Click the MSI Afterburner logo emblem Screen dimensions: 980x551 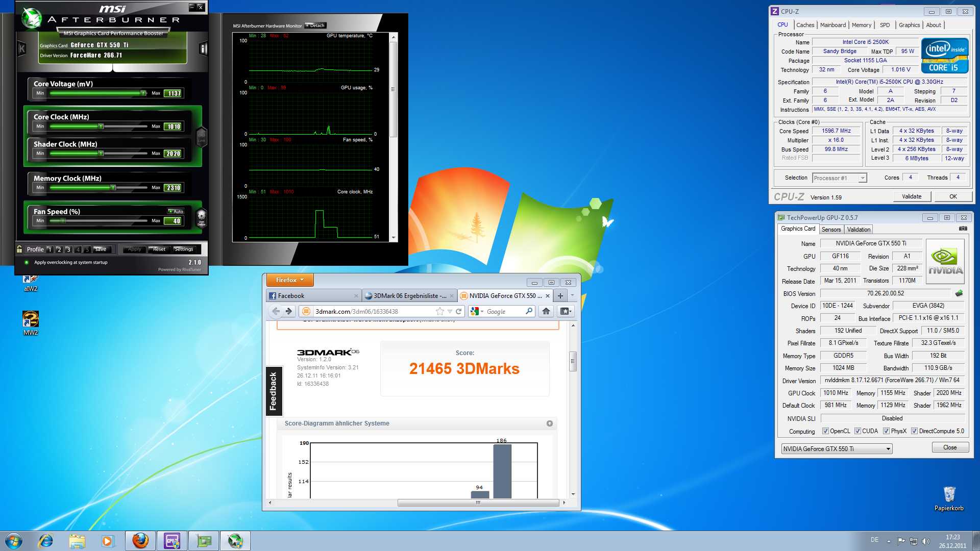click(32, 18)
